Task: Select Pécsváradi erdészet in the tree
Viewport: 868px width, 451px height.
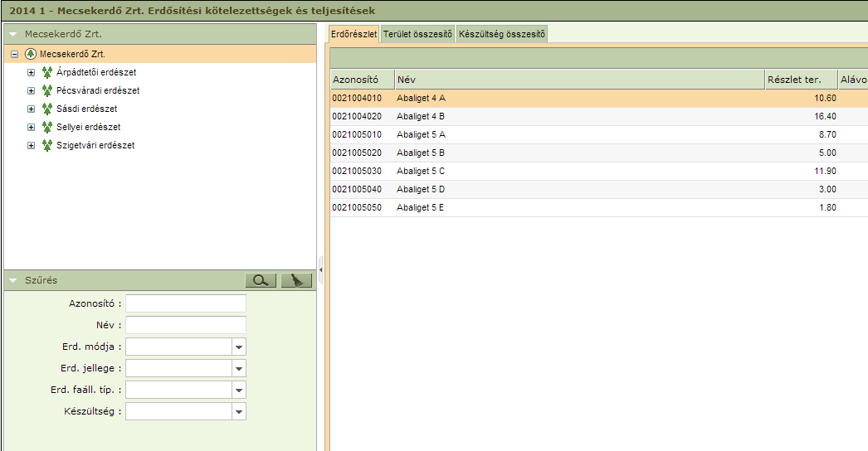Action: coord(98,90)
